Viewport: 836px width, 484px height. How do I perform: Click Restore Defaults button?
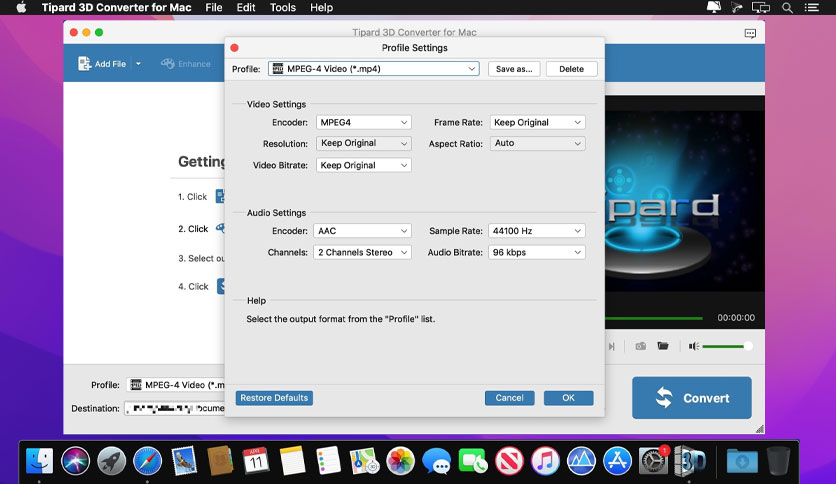(274, 398)
